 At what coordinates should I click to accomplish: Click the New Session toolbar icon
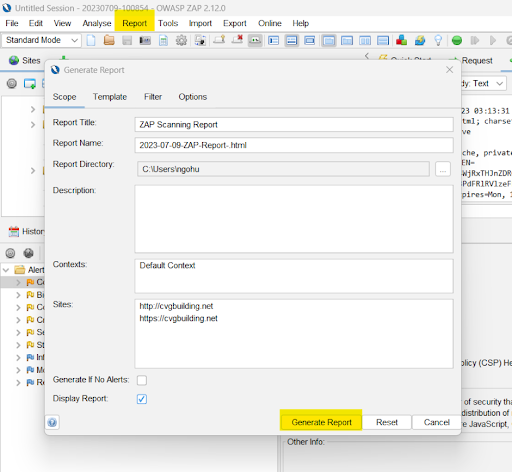91,41
